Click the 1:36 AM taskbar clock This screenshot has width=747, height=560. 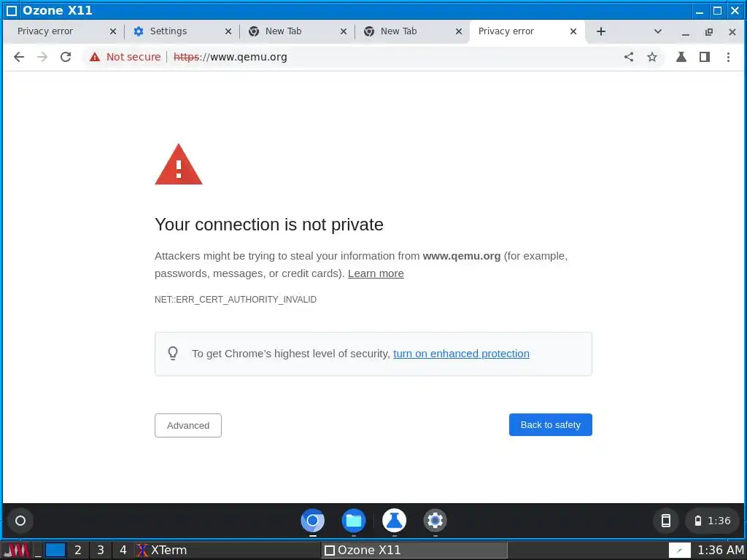click(x=720, y=551)
